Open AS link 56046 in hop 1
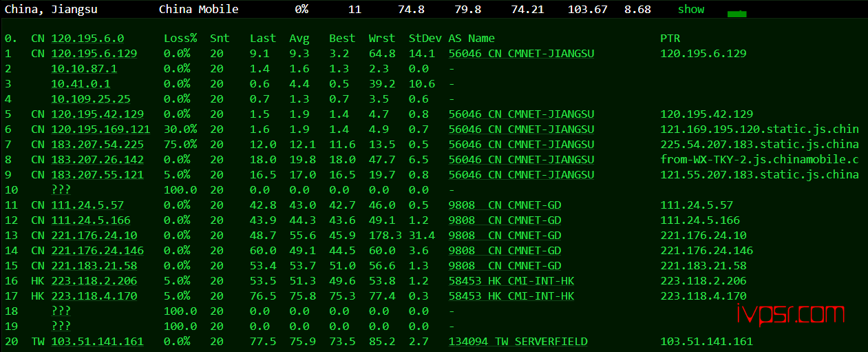The width and height of the screenshot is (868, 352). (x=521, y=54)
